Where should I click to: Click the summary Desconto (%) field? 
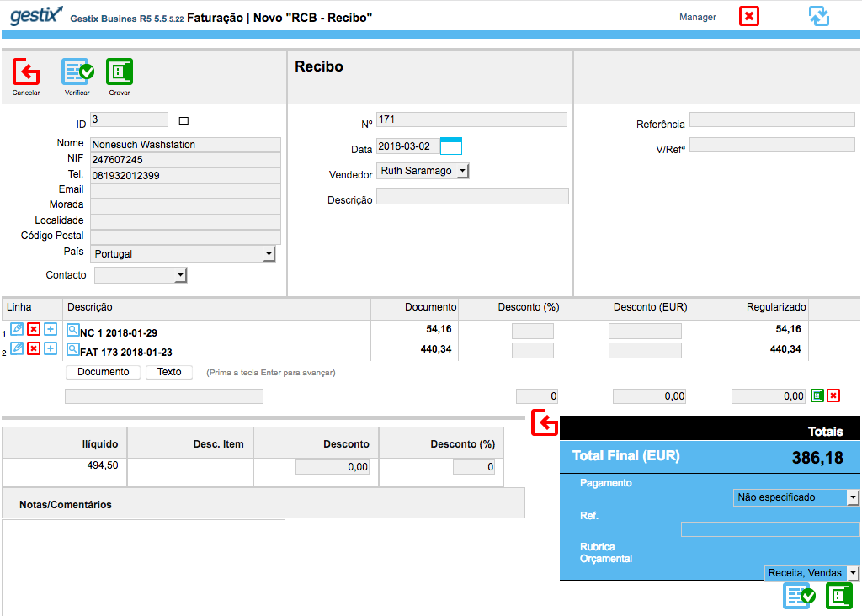tap(474, 467)
